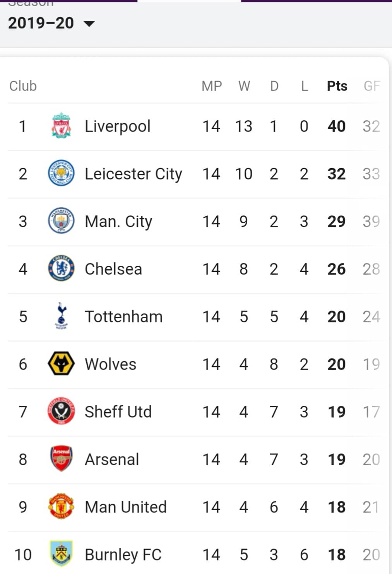392x574 pixels.
Task: Click the Chelsea club crest
Action: 61,268
